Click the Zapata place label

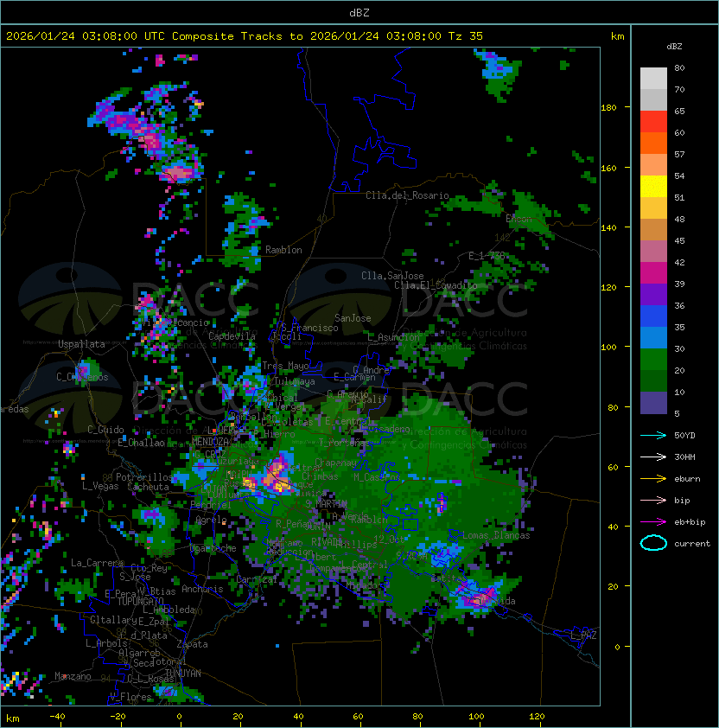coord(192,644)
